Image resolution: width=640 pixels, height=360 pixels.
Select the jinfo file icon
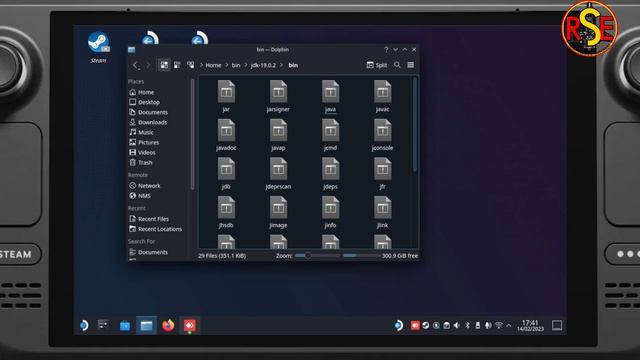coord(330,208)
